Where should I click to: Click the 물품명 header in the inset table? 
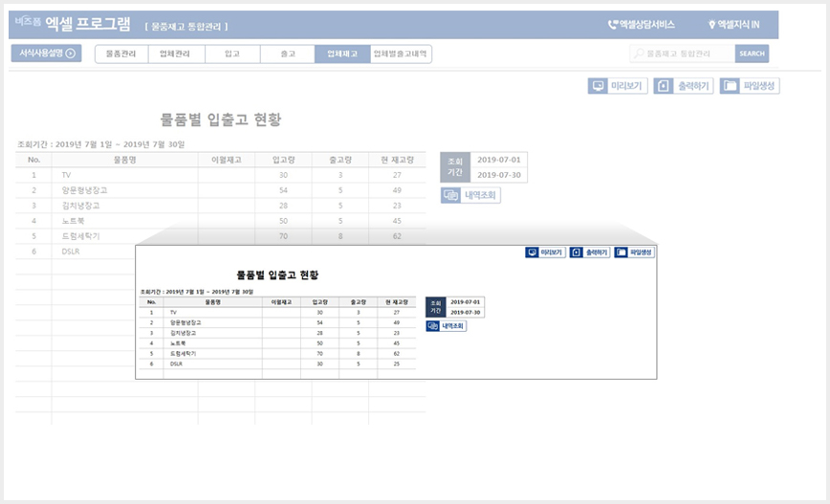[x=213, y=302]
